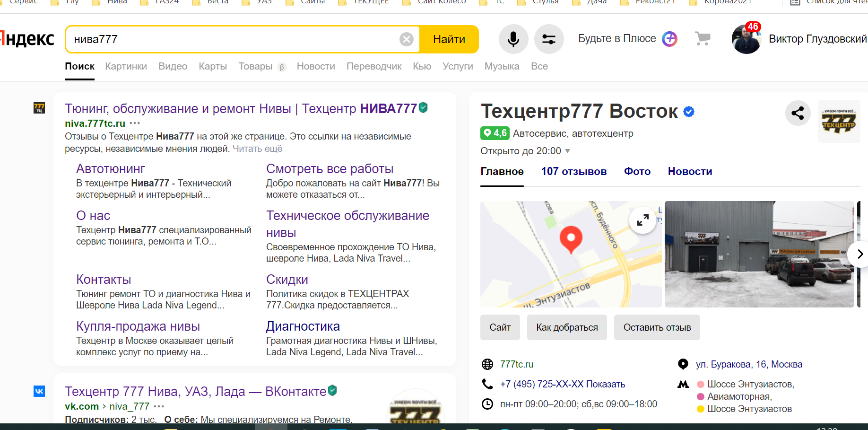Open the three-dots menu beside vk.com niva_777

tap(159, 406)
